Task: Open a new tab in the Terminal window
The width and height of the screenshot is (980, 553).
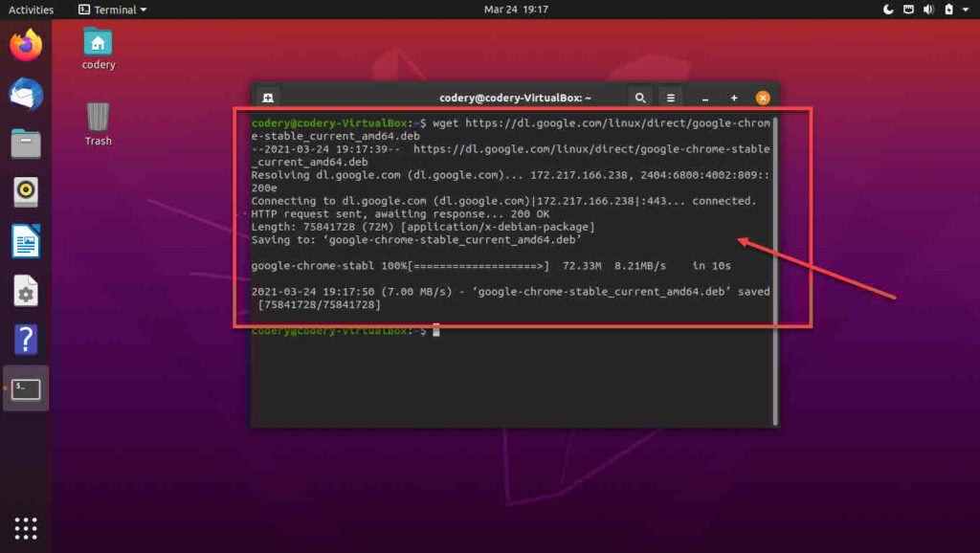Action: pos(268,98)
